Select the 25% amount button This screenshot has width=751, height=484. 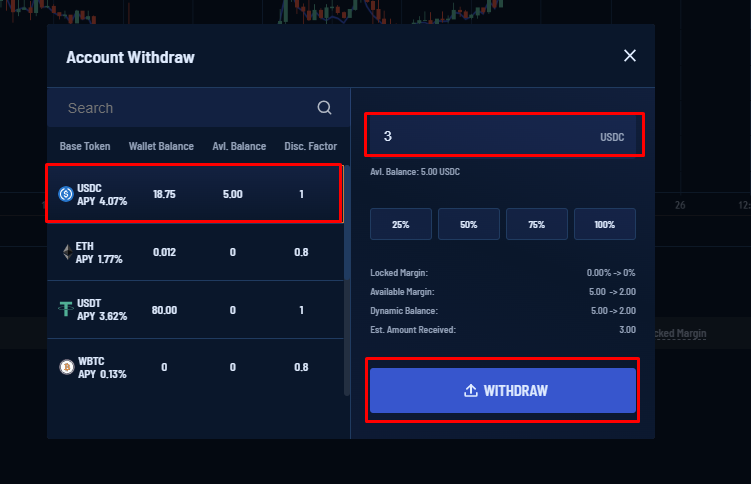click(400, 224)
